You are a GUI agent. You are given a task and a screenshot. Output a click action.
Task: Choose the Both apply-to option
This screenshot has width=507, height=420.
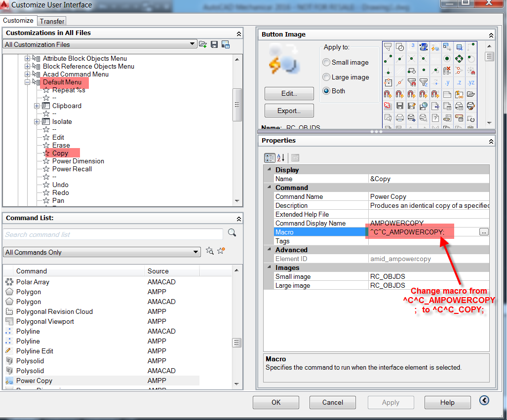pyautogui.click(x=326, y=91)
